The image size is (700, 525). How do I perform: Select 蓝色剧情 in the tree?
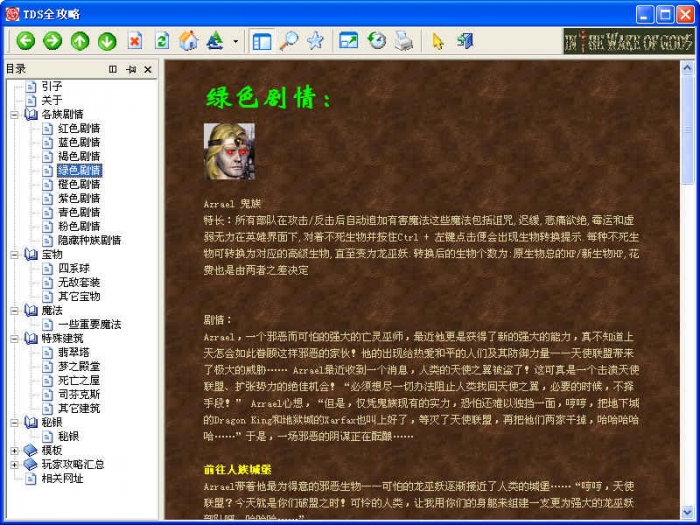pos(79,142)
